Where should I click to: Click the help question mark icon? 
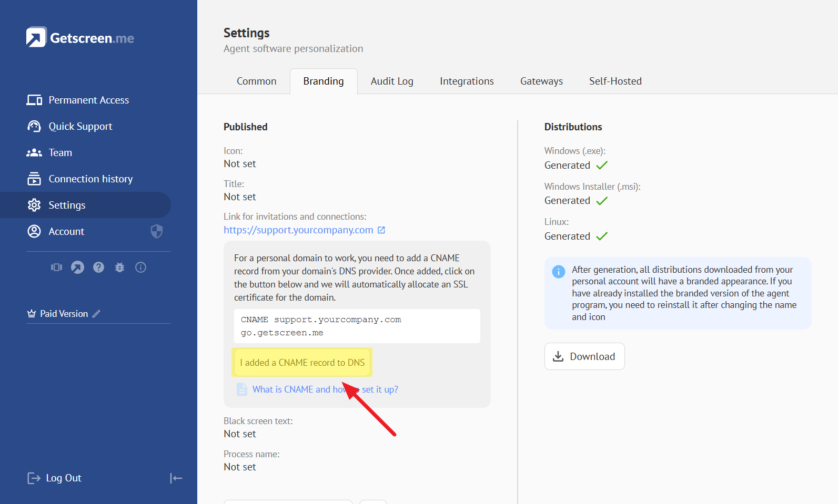tap(98, 268)
